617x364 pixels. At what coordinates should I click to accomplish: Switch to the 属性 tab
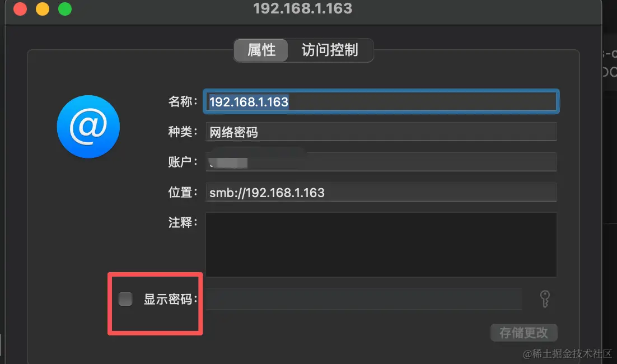[261, 50]
